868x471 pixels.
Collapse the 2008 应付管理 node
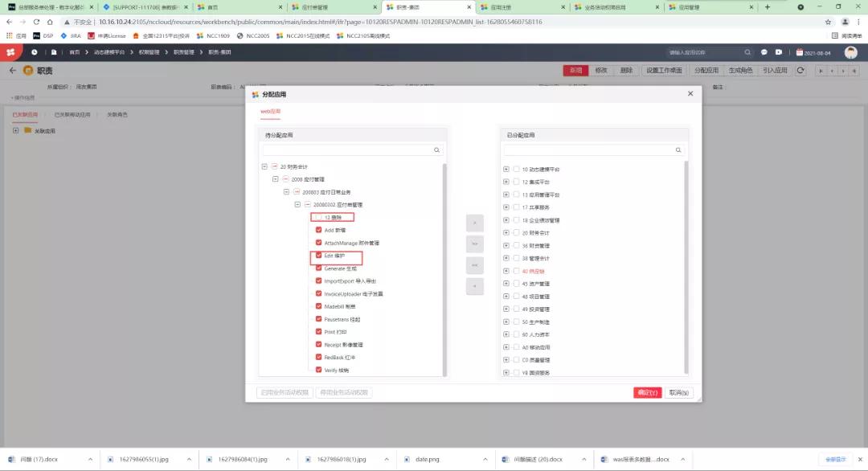click(x=276, y=179)
